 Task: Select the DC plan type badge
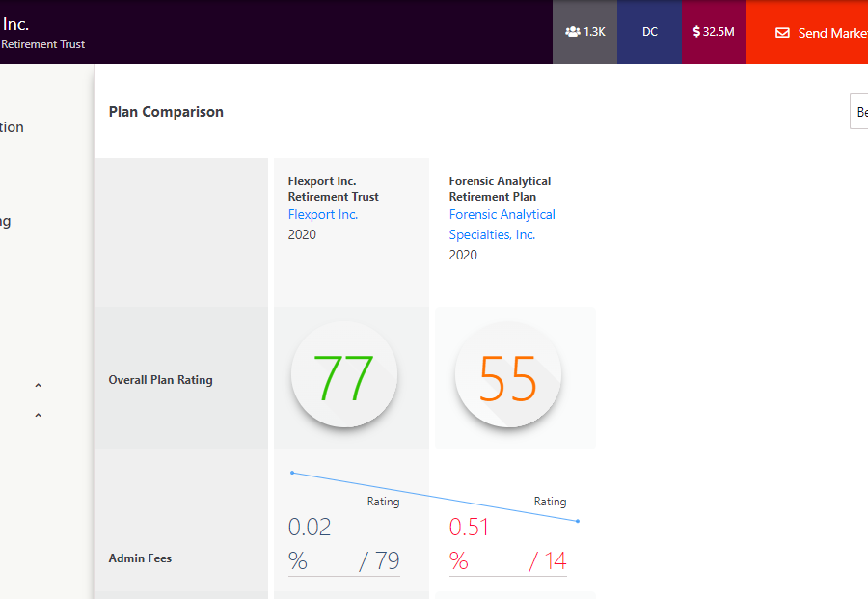tap(650, 32)
